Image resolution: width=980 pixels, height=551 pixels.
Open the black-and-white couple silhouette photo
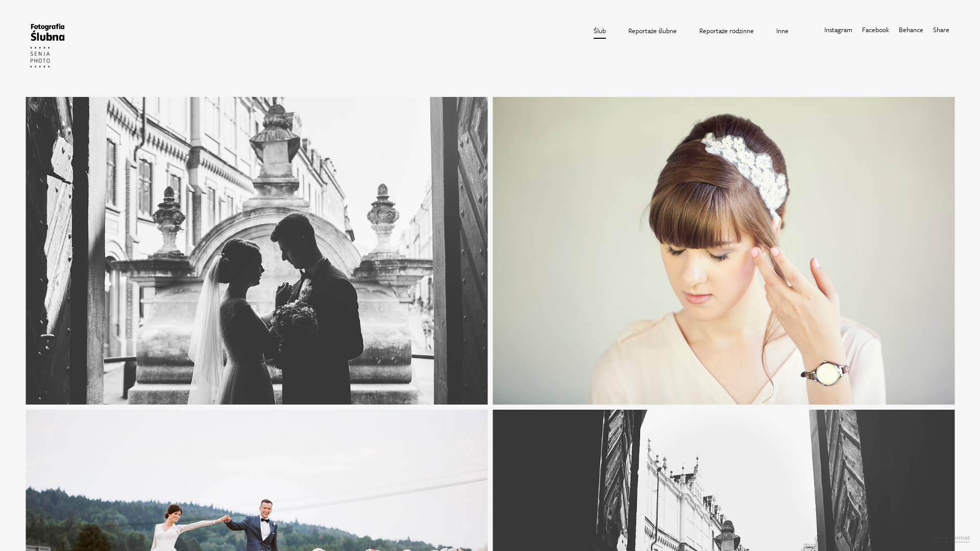(x=257, y=251)
